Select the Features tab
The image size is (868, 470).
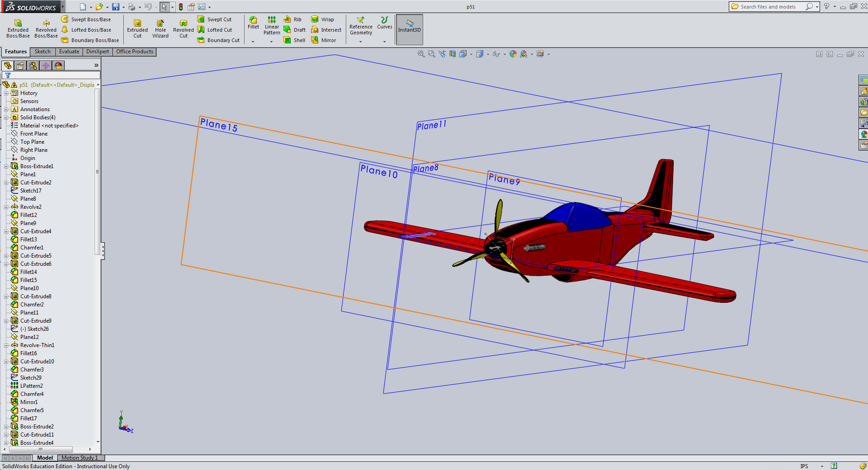point(16,52)
